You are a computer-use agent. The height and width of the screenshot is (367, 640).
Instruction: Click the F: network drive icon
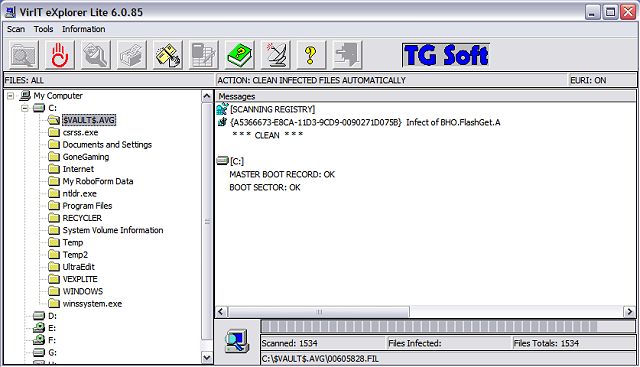click(39, 340)
